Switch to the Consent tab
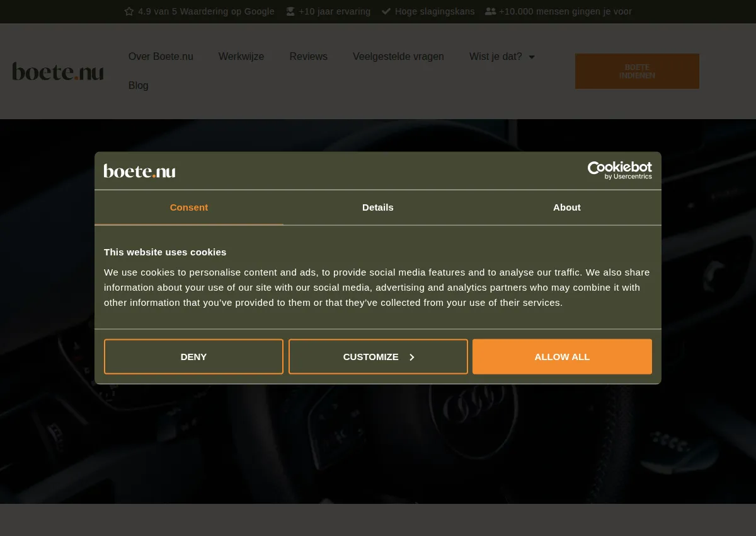756x536 pixels. 189,207
